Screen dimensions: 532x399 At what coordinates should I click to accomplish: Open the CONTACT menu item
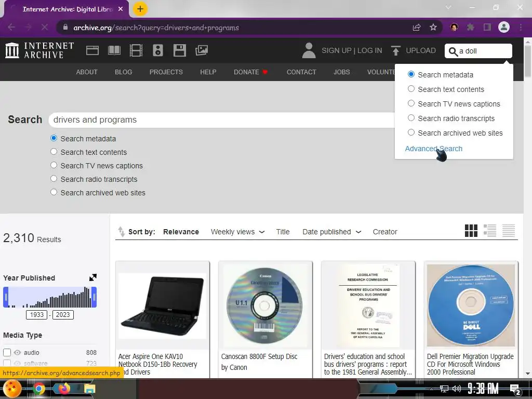(301, 72)
